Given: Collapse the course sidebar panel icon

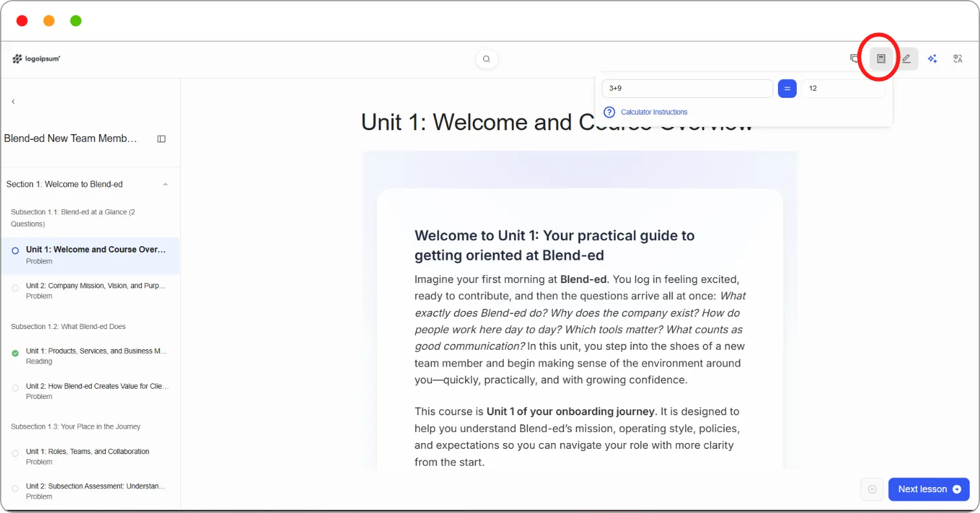Looking at the screenshot, I should (161, 139).
